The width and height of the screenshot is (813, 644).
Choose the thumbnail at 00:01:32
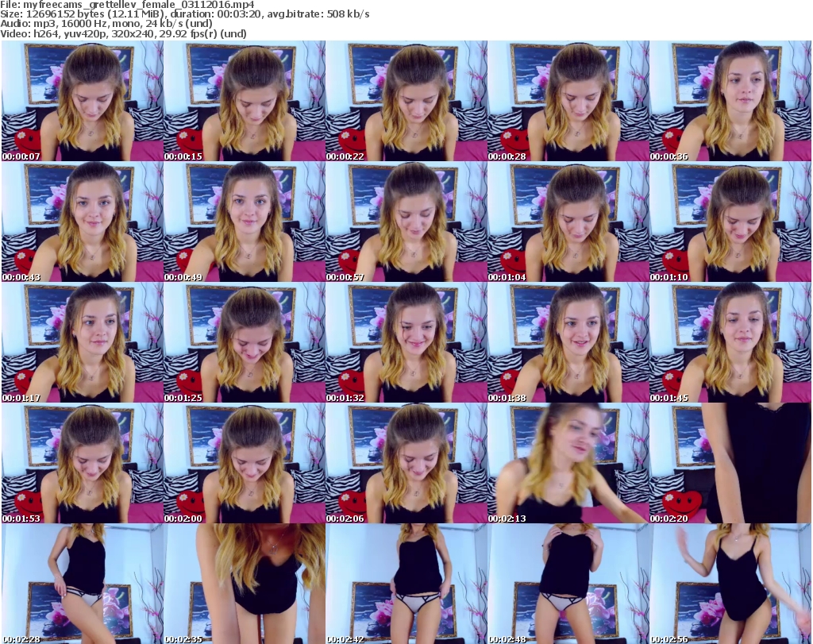click(406, 342)
